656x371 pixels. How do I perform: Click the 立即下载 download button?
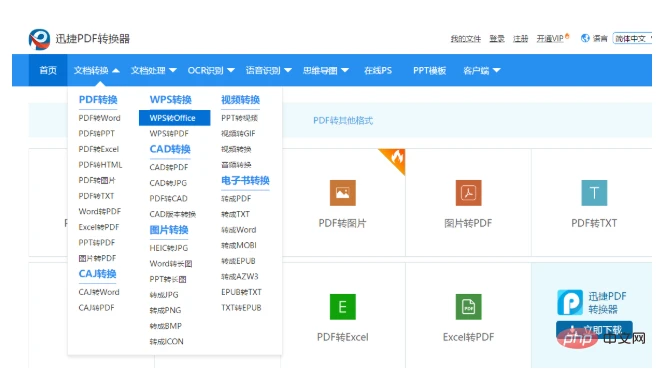pos(594,330)
